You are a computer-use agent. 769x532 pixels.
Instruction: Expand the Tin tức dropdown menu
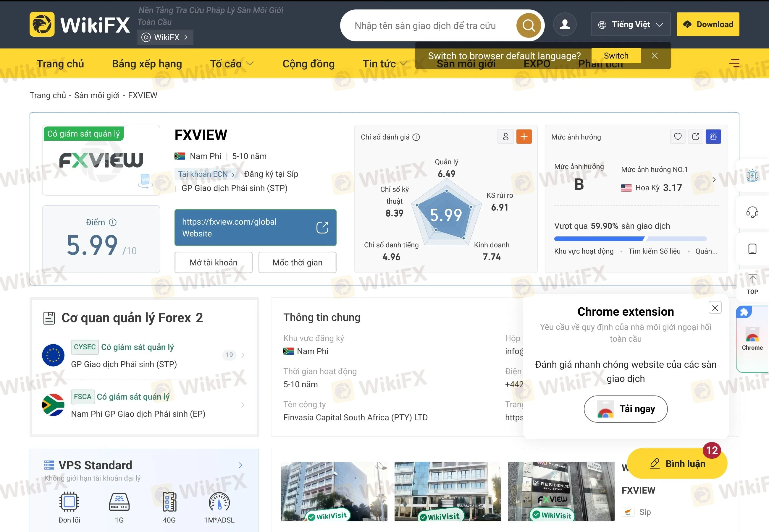pyautogui.click(x=384, y=63)
